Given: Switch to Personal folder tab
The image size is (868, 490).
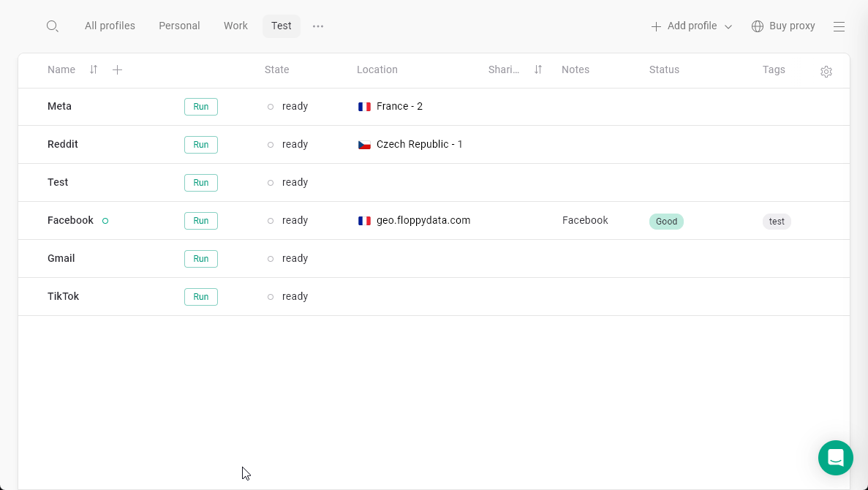Looking at the screenshot, I should (x=179, y=26).
